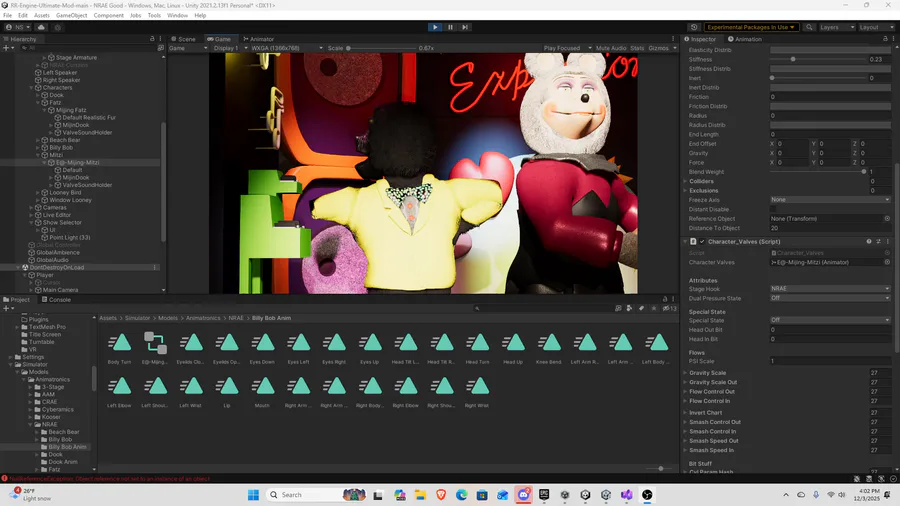This screenshot has height=506, width=900.
Task: Open the Freeze Axis dropdown
Action: point(830,200)
